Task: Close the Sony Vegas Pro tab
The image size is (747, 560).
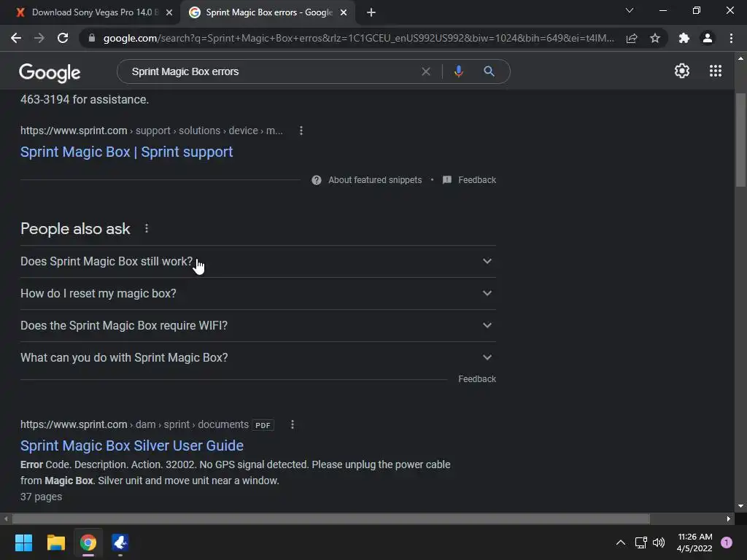Action: point(169,12)
